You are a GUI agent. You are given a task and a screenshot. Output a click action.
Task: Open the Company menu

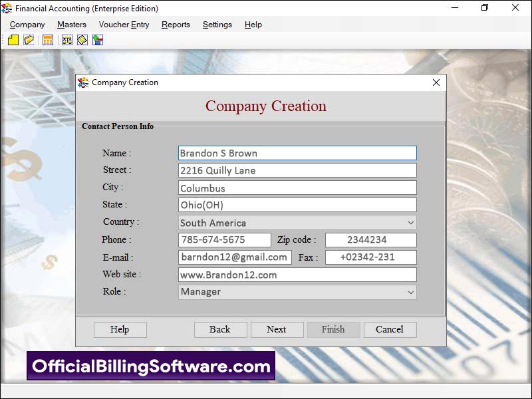27,25
